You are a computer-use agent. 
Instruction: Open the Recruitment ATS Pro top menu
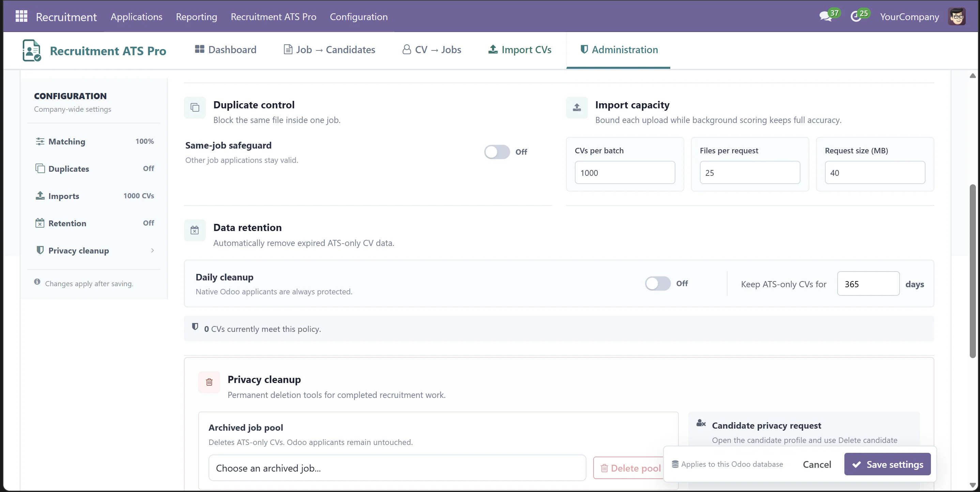274,16
